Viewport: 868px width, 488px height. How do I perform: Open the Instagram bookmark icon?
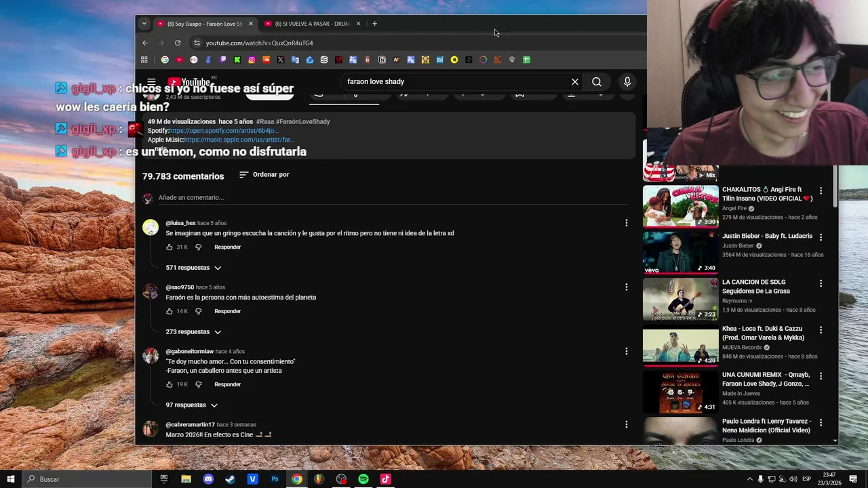pyautogui.click(x=252, y=60)
